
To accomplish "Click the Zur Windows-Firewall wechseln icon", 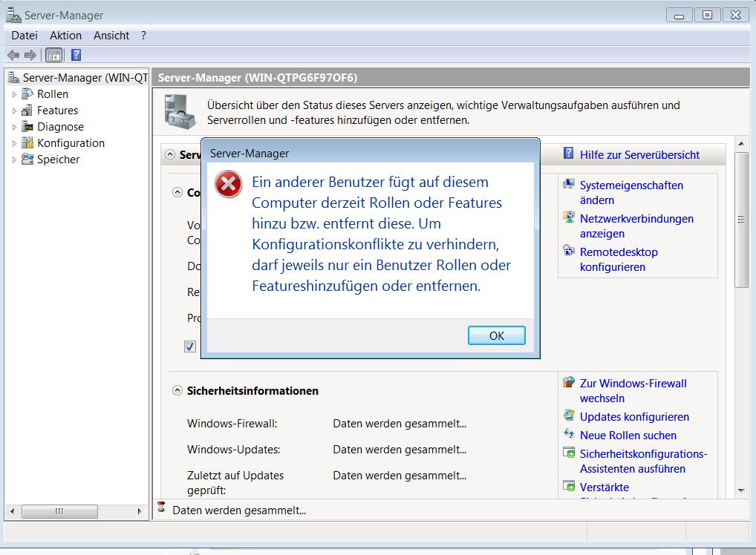I will click(x=569, y=382).
